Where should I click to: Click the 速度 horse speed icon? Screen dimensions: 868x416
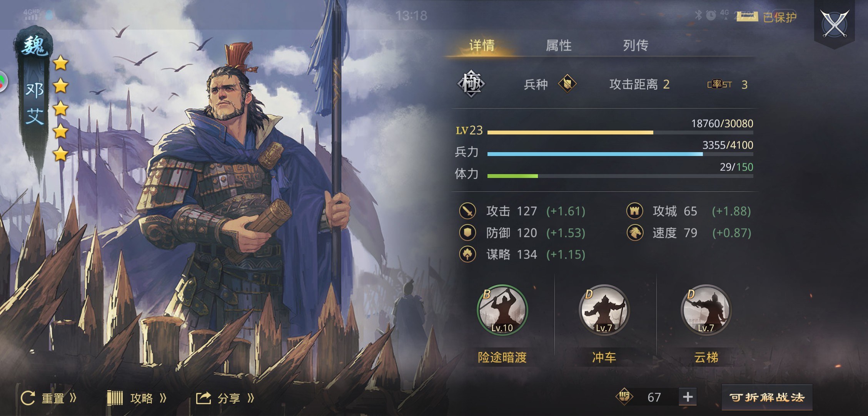(x=635, y=233)
